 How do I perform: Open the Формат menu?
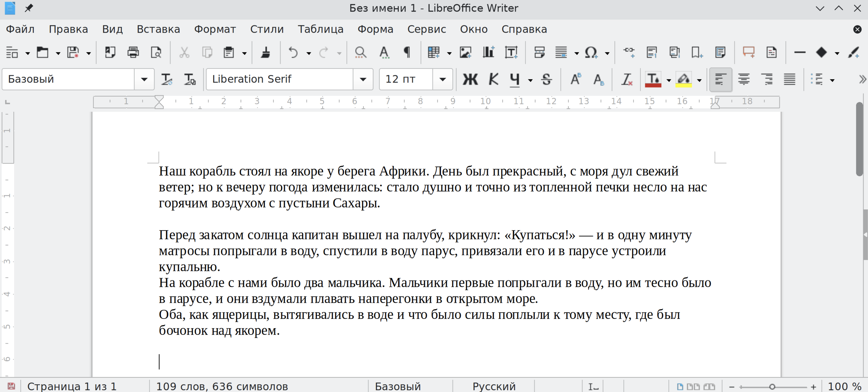point(215,29)
